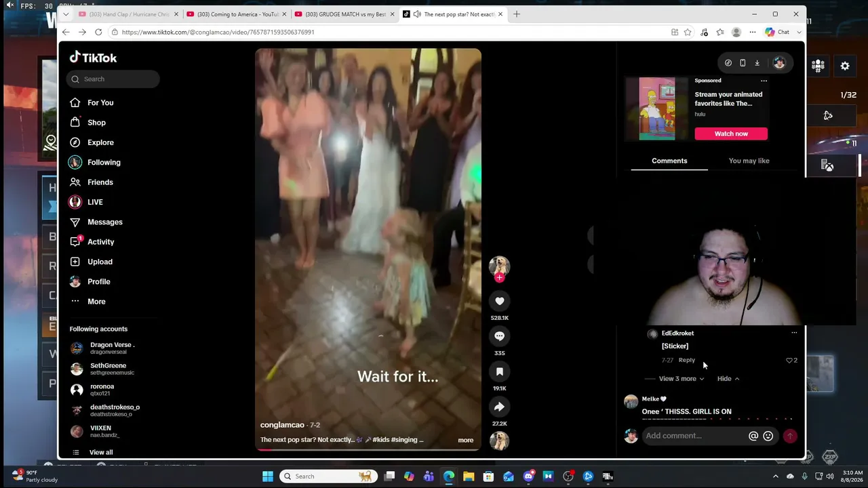Click the Add comment input field
The height and width of the screenshot is (488, 868).
[694, 436]
